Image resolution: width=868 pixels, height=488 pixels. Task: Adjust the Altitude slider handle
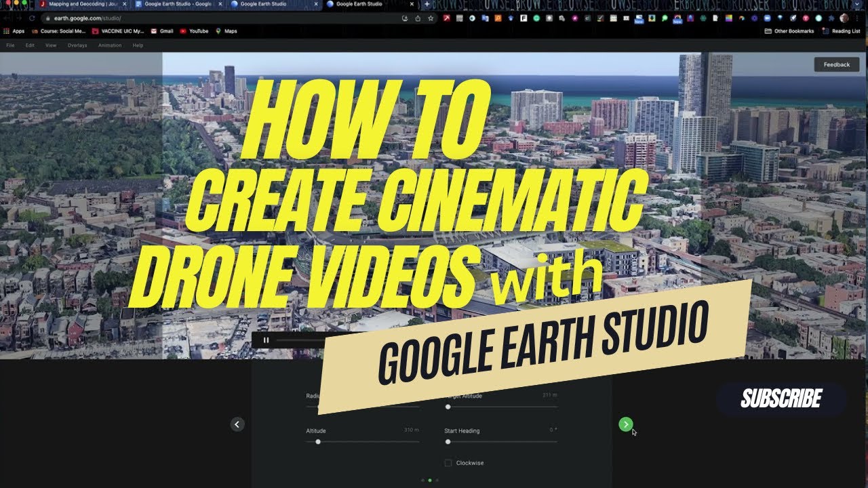(x=318, y=441)
